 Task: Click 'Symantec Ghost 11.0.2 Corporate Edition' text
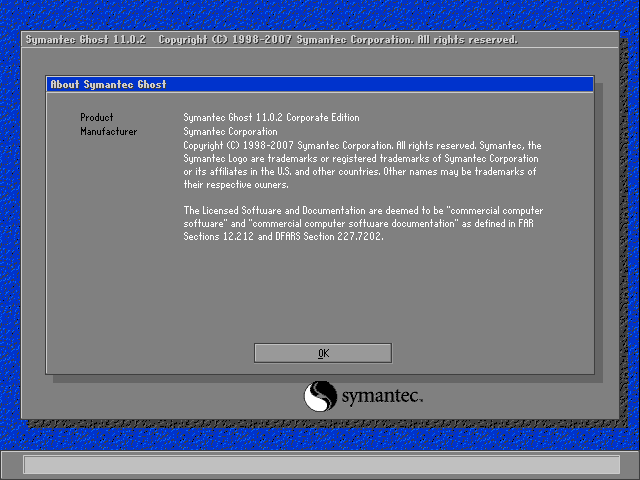point(271,118)
